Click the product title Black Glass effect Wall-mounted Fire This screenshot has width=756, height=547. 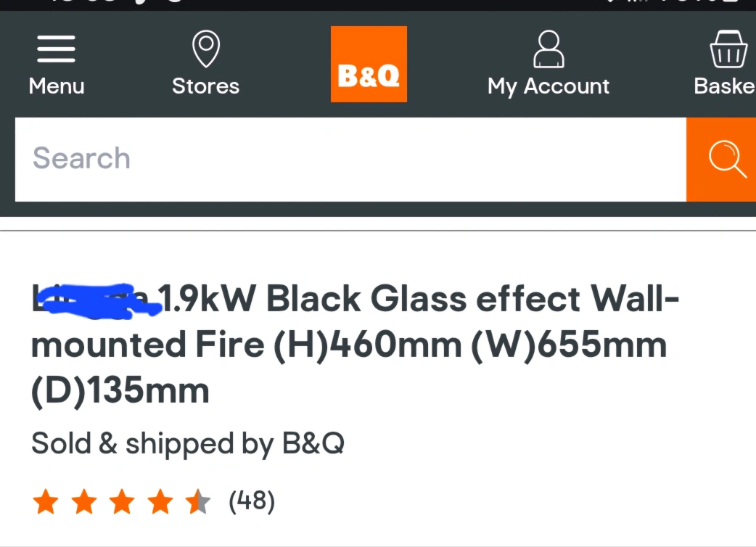click(356, 345)
